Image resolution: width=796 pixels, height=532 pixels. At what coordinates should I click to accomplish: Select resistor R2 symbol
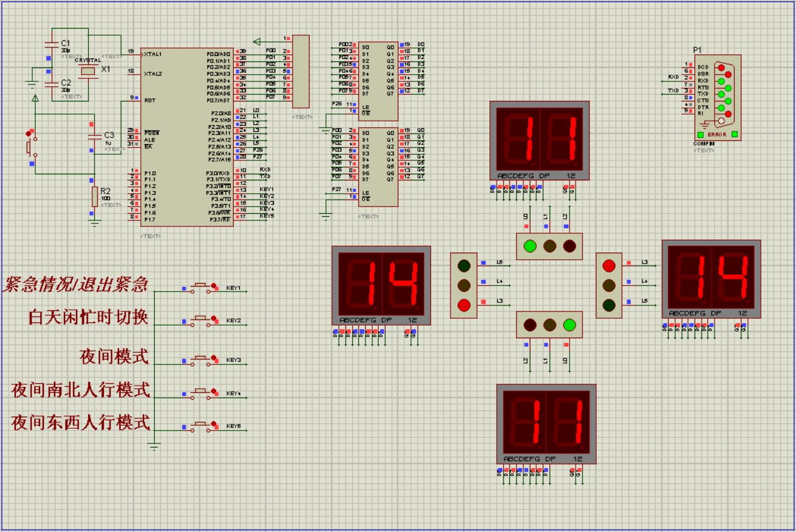point(95,197)
